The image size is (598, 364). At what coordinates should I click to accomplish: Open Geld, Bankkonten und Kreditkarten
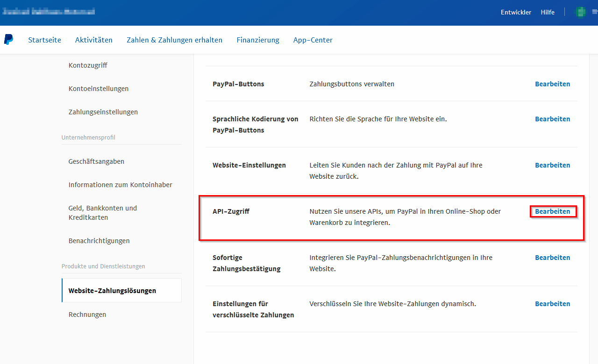point(103,213)
